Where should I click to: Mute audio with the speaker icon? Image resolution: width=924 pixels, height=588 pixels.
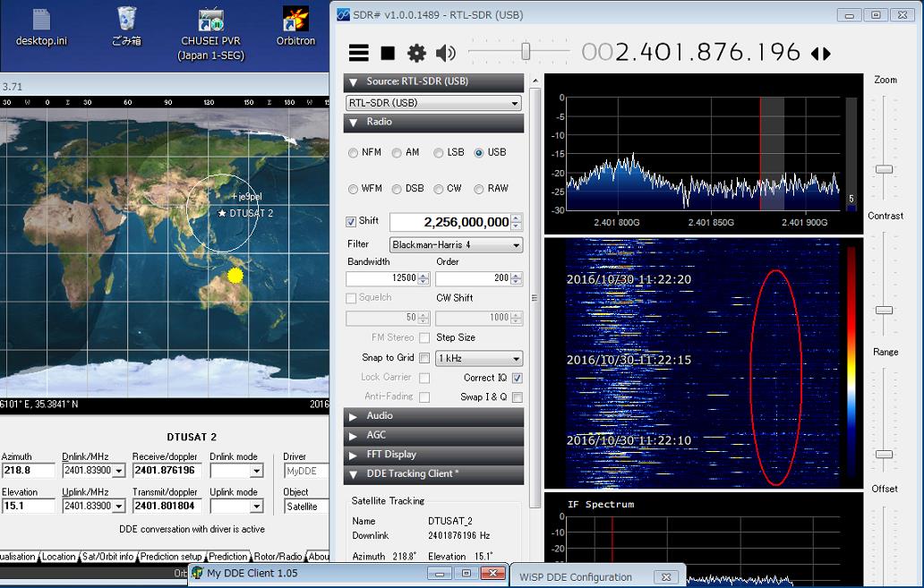(x=446, y=53)
